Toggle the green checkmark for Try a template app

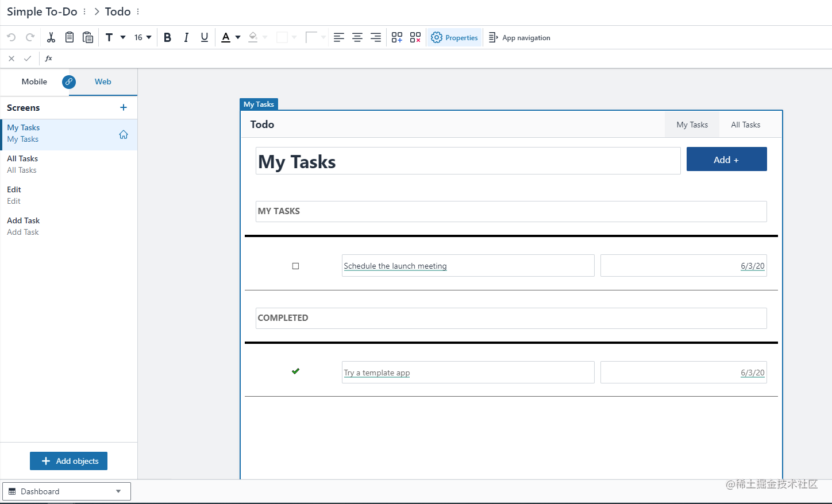(x=295, y=371)
